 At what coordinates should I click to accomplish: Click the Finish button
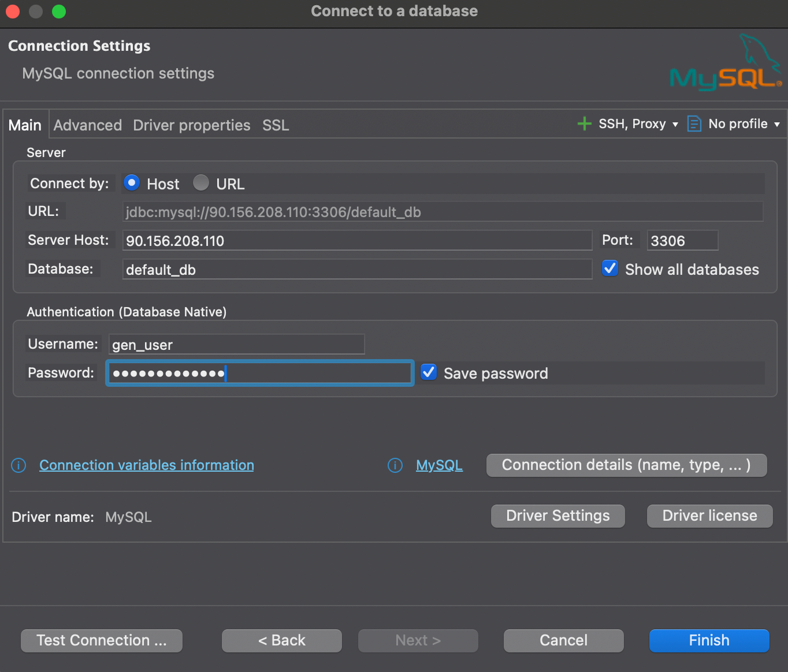(x=709, y=640)
